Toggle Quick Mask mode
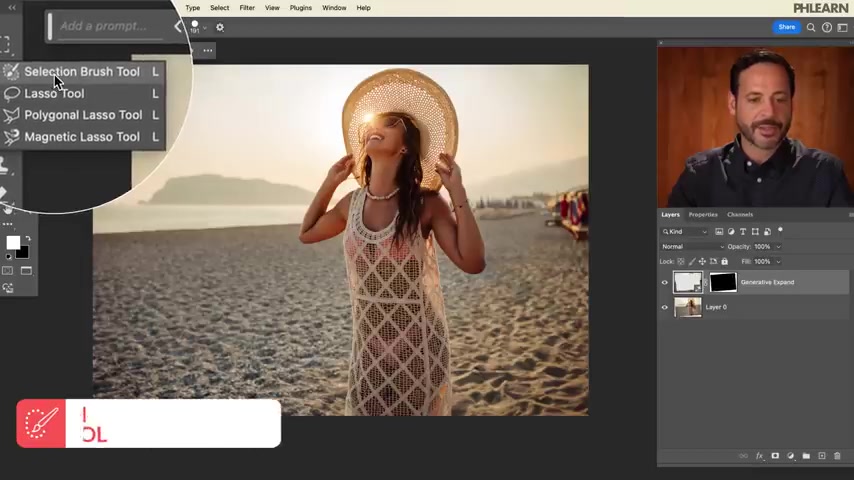 click(8, 271)
